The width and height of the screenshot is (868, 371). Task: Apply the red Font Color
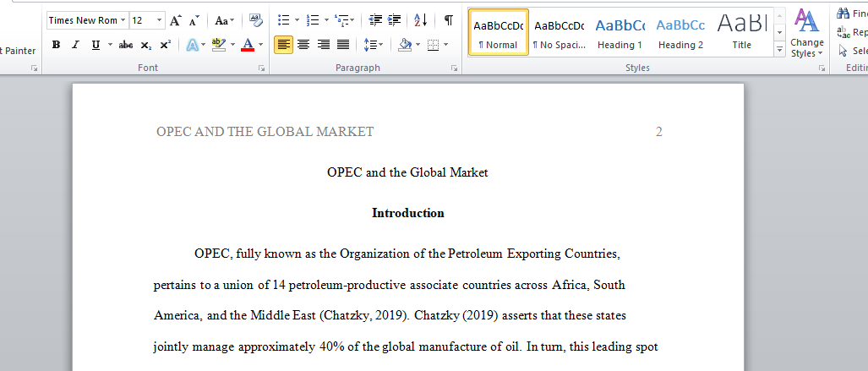pos(248,45)
